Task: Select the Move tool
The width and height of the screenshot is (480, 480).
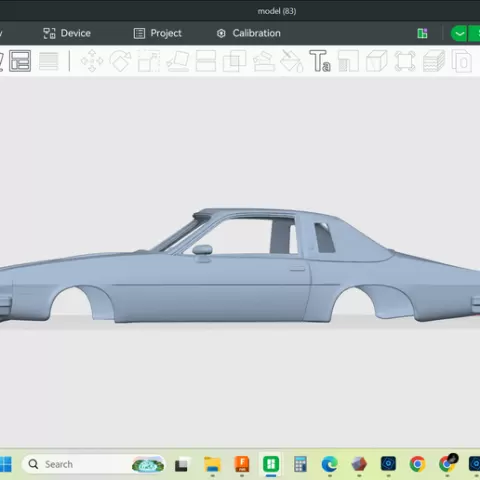Action: pyautogui.click(x=92, y=61)
